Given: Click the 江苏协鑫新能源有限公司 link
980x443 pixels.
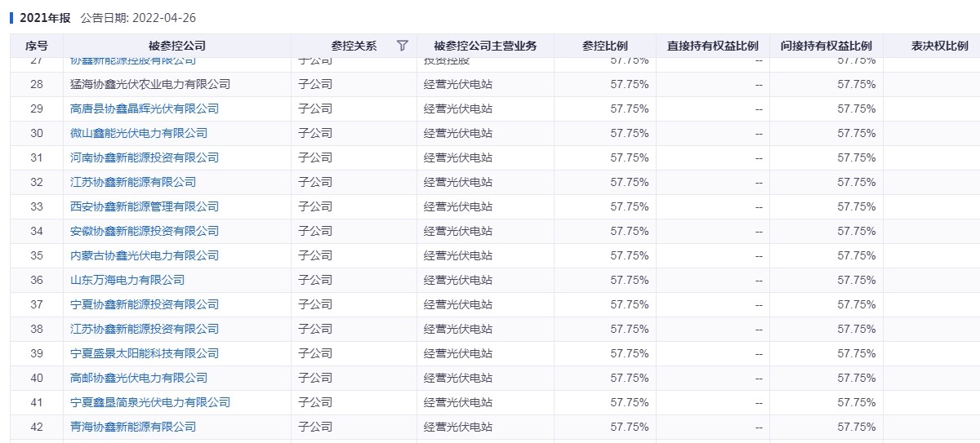Looking at the screenshot, I should pos(133,182).
